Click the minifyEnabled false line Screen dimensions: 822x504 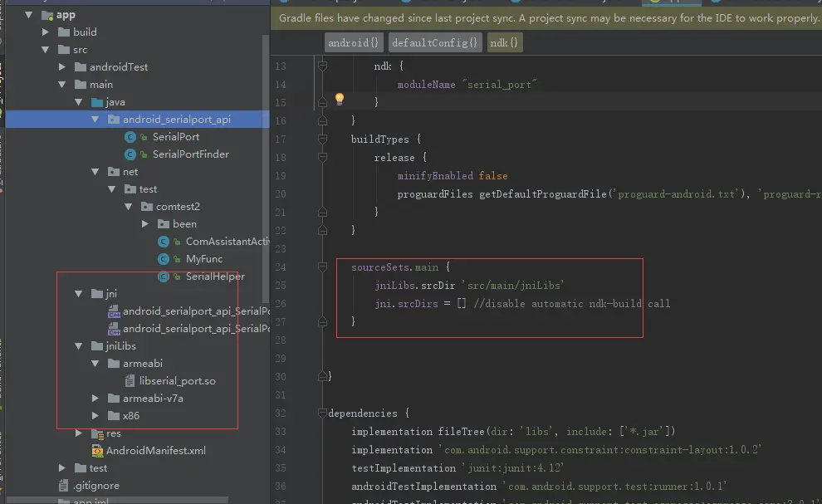[453, 176]
